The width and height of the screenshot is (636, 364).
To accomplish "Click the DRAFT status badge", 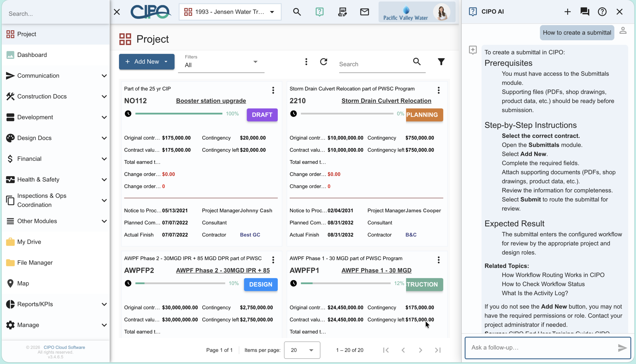I will tap(262, 115).
